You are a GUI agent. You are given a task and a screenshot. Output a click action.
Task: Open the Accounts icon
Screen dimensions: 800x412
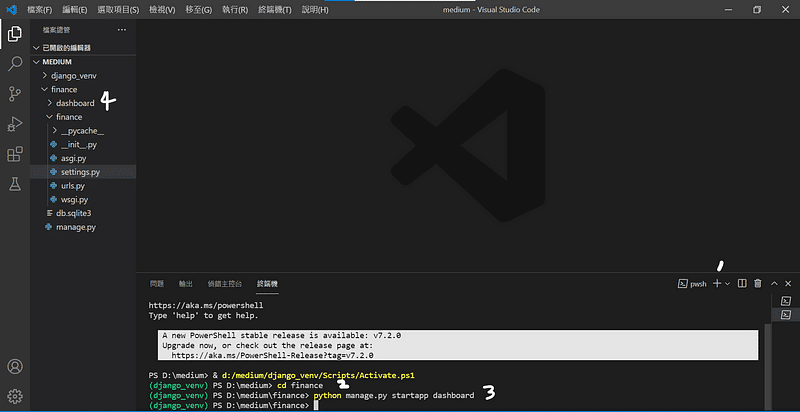pyautogui.click(x=15, y=367)
